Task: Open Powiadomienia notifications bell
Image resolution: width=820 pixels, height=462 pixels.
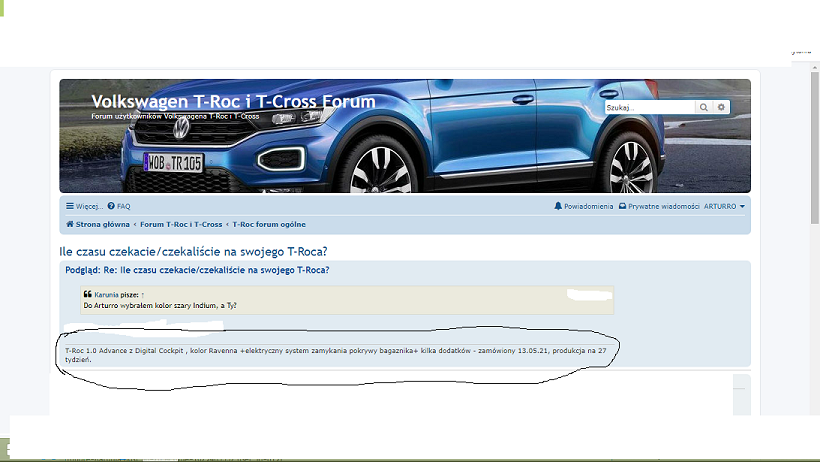Action: (x=584, y=206)
